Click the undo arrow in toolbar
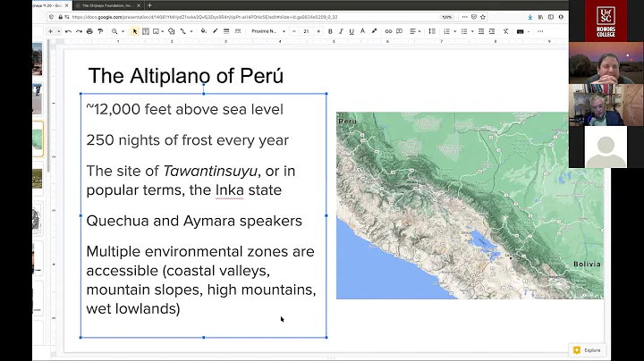 click(x=68, y=31)
